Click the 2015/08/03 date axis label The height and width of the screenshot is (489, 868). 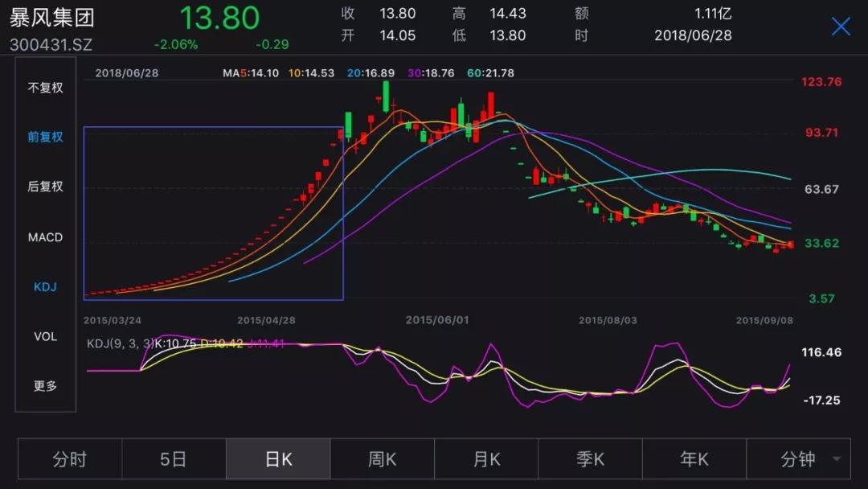pyautogui.click(x=608, y=321)
